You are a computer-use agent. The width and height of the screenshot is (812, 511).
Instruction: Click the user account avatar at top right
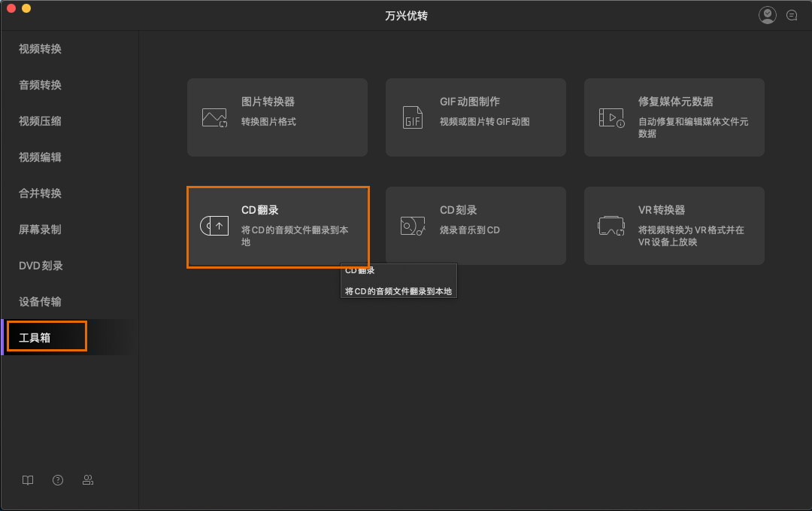(x=767, y=14)
